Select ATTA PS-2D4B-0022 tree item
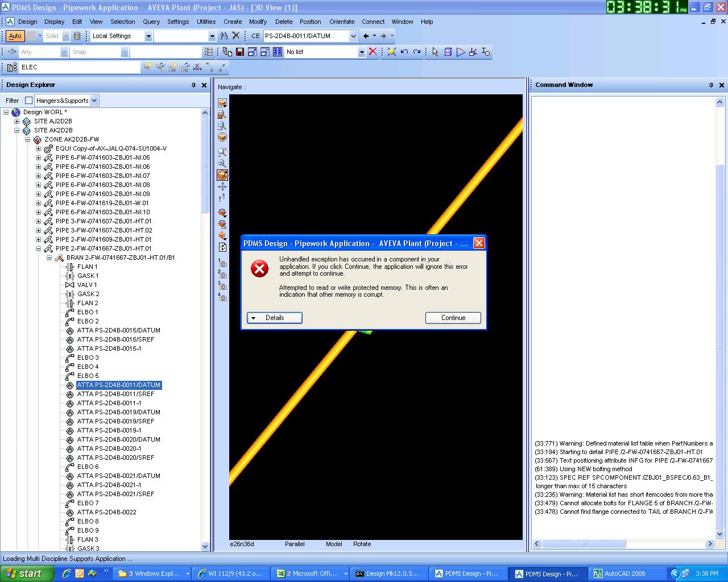 106,512
